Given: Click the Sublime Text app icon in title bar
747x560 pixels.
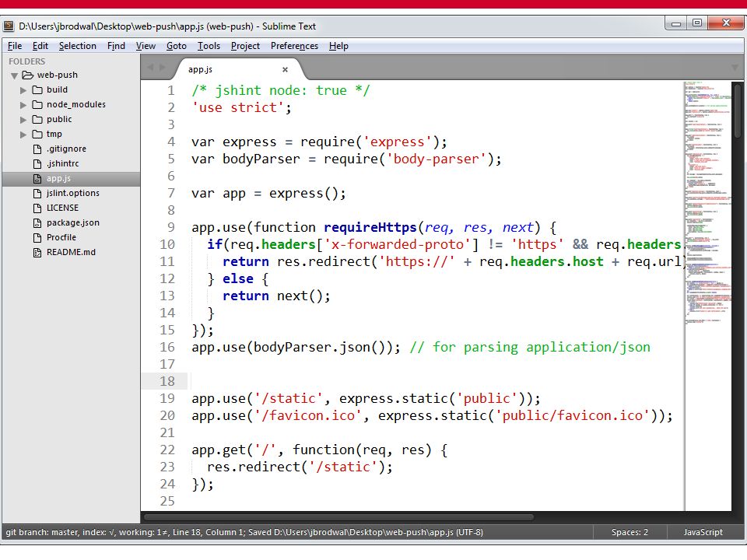Looking at the screenshot, I should click(9, 26).
